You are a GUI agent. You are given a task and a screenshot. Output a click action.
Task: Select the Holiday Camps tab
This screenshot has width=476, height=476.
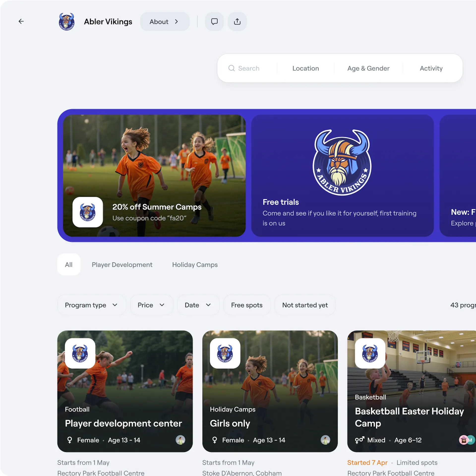coord(195,265)
